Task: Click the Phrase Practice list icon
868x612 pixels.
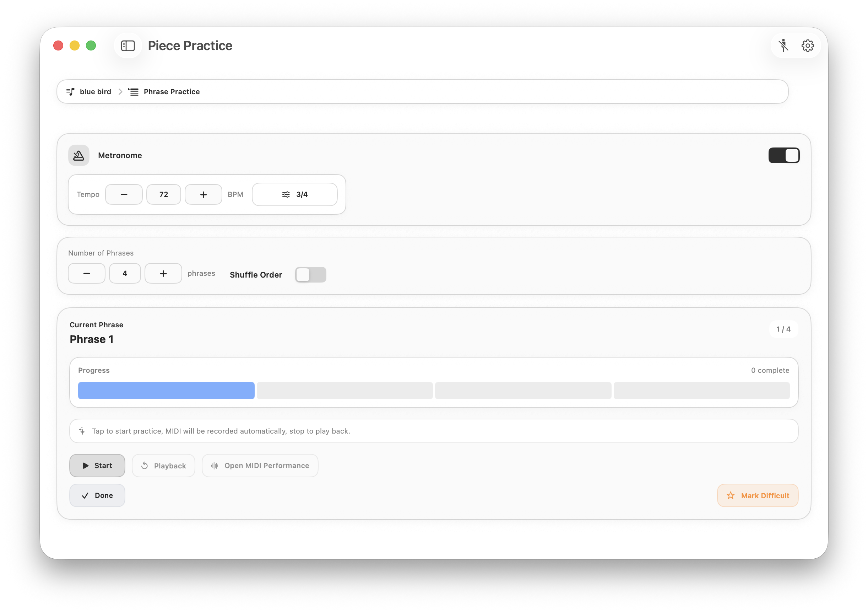Action: pos(133,92)
